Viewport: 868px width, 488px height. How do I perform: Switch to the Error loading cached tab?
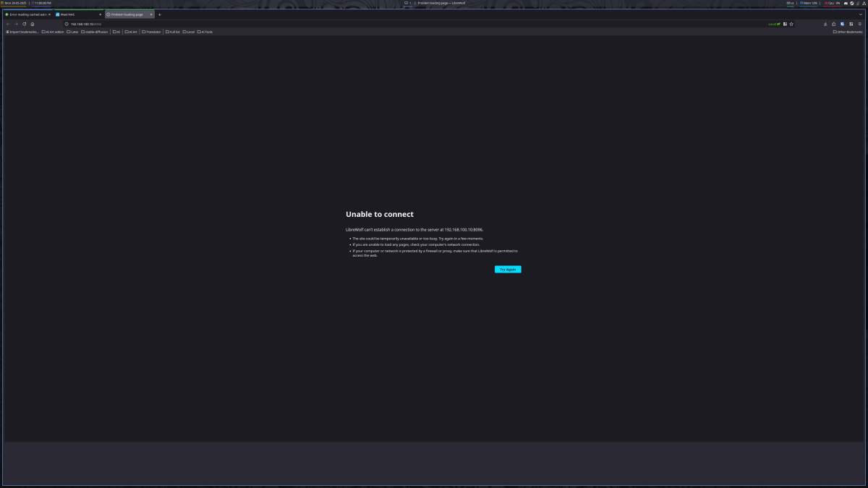coord(25,14)
